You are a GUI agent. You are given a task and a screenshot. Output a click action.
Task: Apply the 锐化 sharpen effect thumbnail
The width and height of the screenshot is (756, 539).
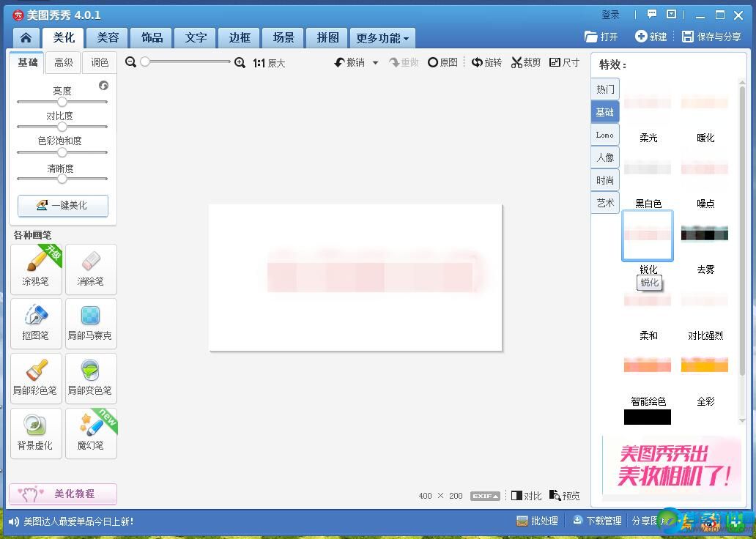coord(648,235)
